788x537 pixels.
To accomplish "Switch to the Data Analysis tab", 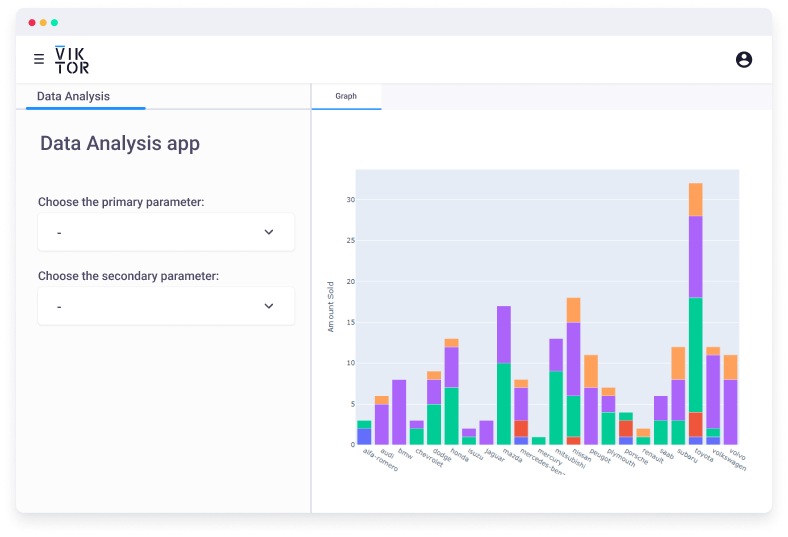I will click(73, 97).
